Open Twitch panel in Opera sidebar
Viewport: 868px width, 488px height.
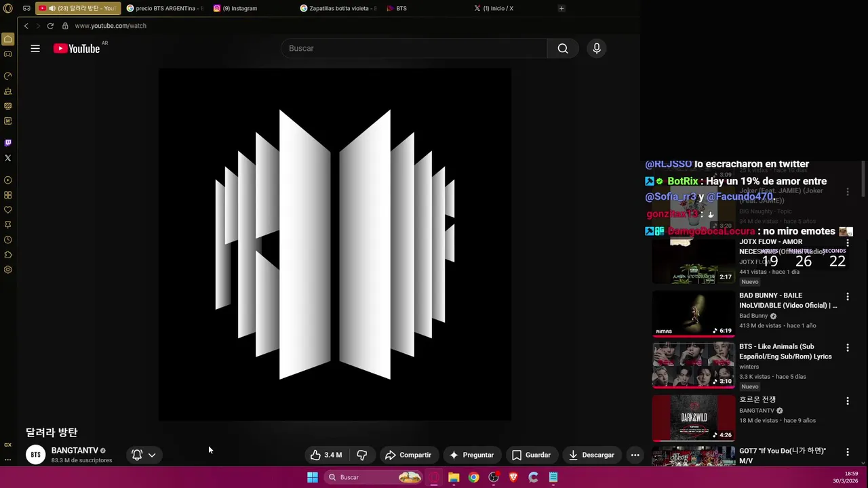pyautogui.click(x=8, y=143)
